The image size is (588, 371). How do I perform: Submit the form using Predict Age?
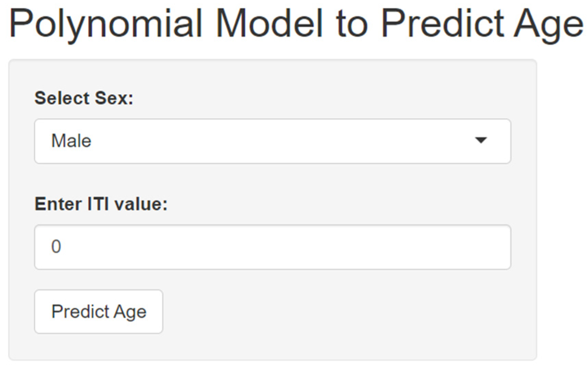tap(99, 311)
